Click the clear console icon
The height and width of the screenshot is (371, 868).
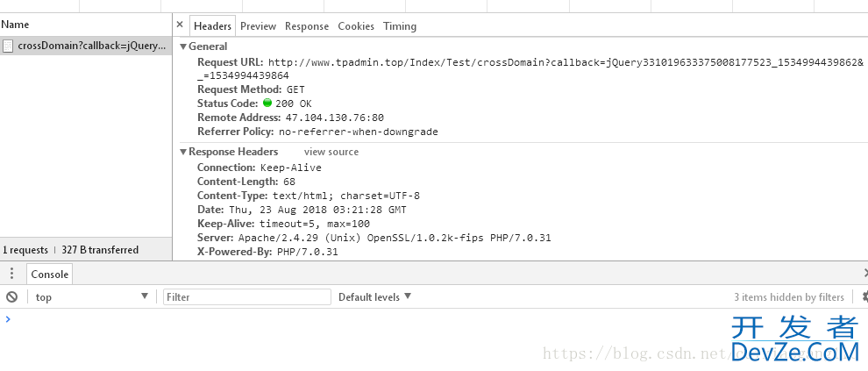point(11,297)
